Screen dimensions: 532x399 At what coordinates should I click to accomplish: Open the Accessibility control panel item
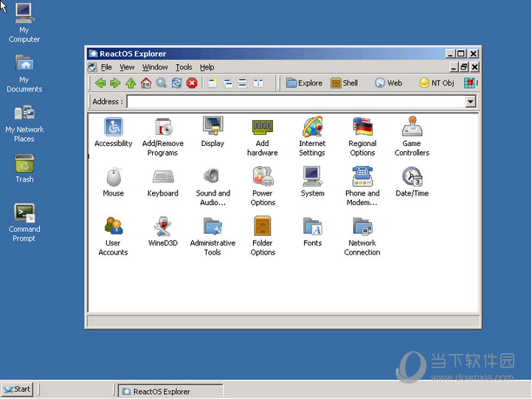114,127
